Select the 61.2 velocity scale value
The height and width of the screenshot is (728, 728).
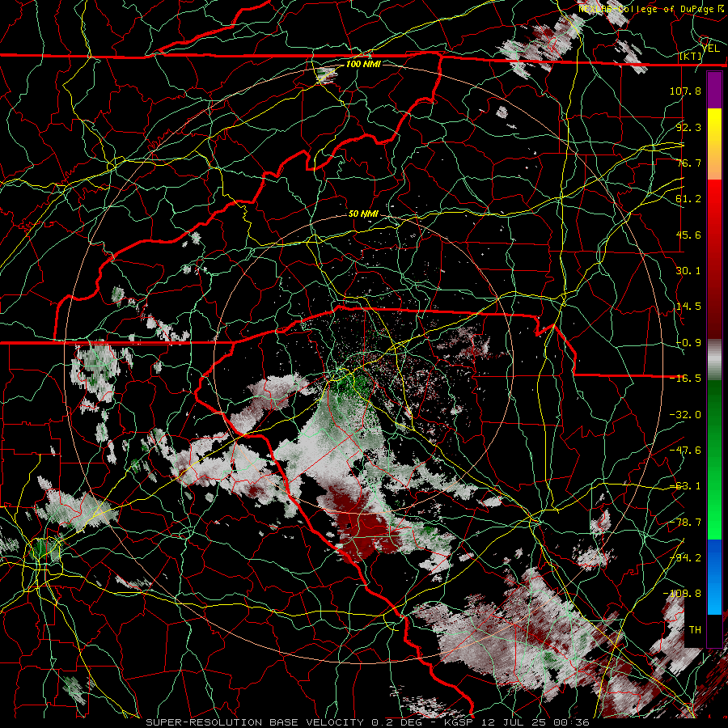click(688, 199)
